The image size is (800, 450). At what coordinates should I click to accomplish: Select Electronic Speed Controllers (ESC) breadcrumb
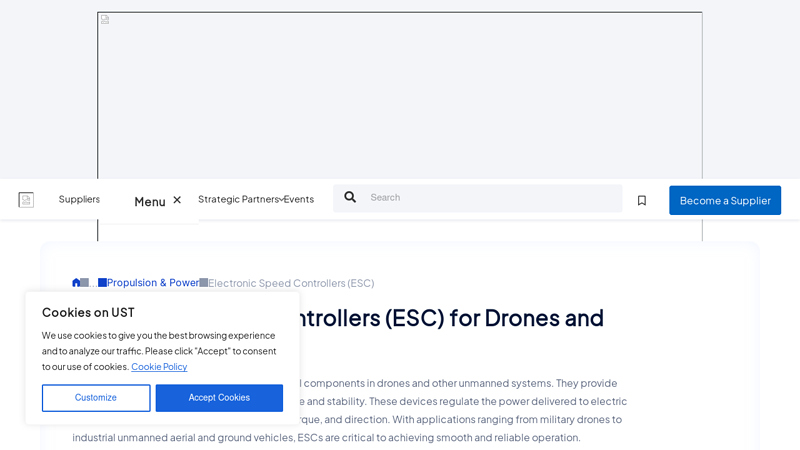291,283
